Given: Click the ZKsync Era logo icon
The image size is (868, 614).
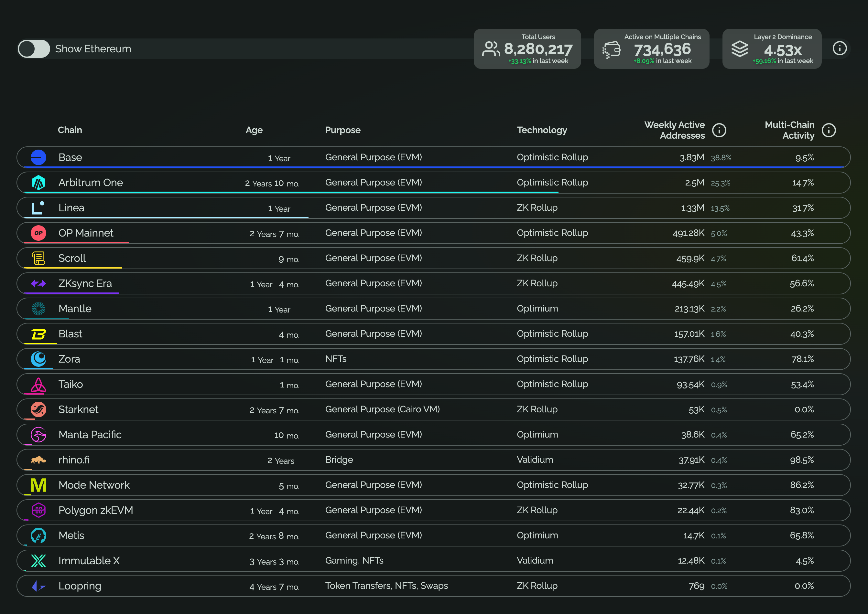Looking at the screenshot, I should coord(38,283).
